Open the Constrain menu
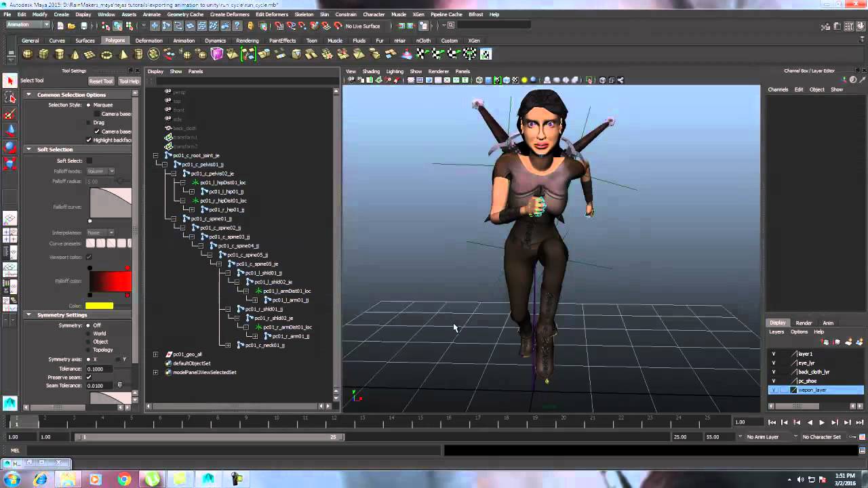The width and height of the screenshot is (868, 488). pos(346,14)
